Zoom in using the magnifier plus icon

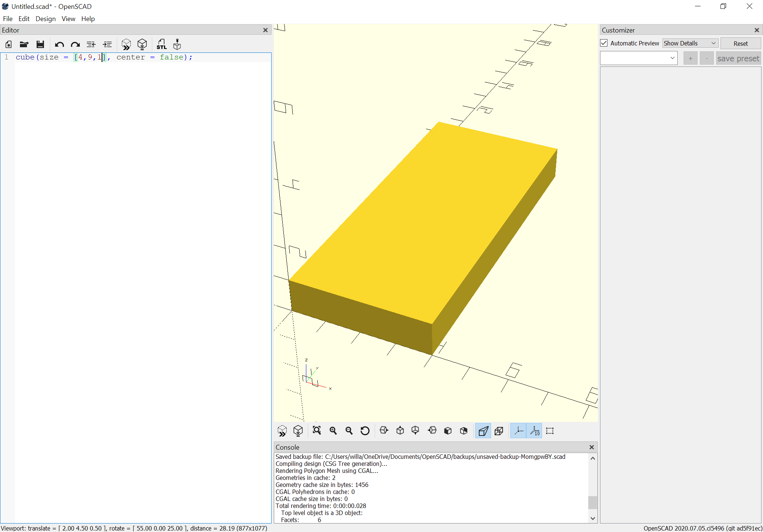333,430
